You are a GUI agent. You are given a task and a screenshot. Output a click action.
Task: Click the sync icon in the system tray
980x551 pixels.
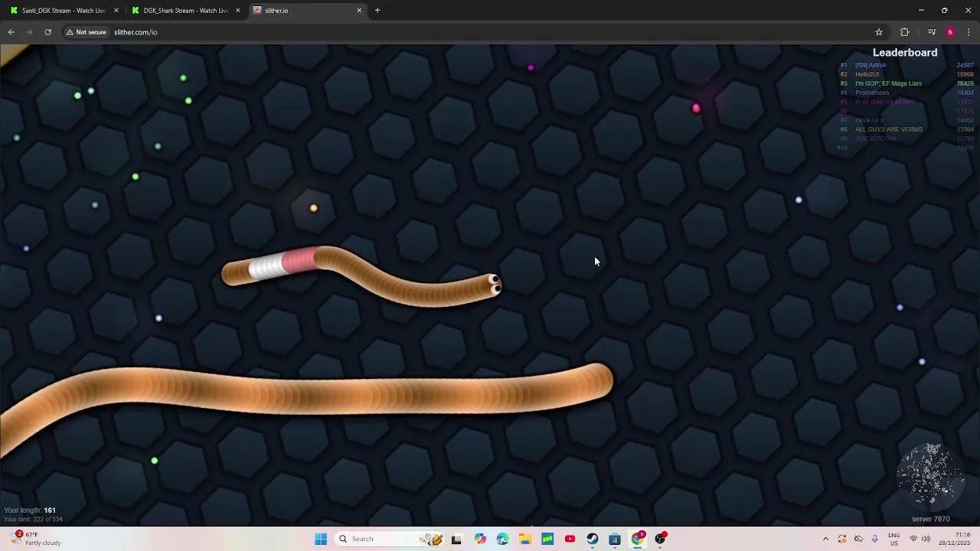click(x=842, y=540)
